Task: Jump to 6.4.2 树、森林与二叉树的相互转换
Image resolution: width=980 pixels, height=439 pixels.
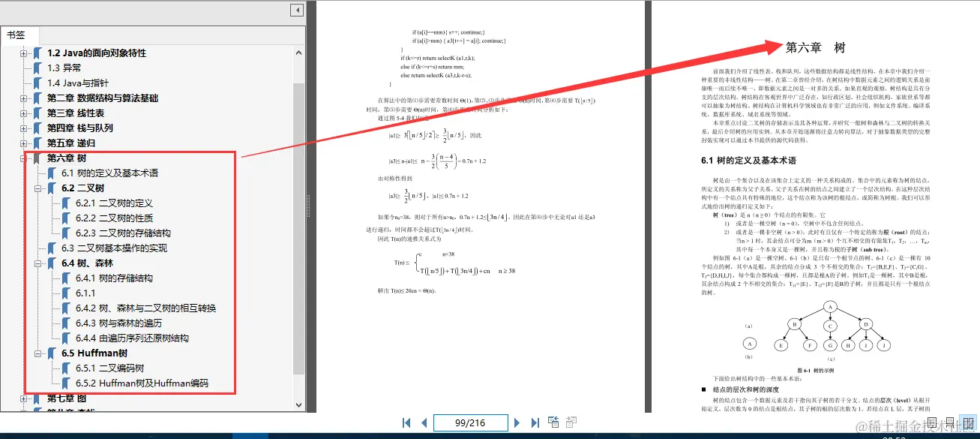Action: point(146,308)
